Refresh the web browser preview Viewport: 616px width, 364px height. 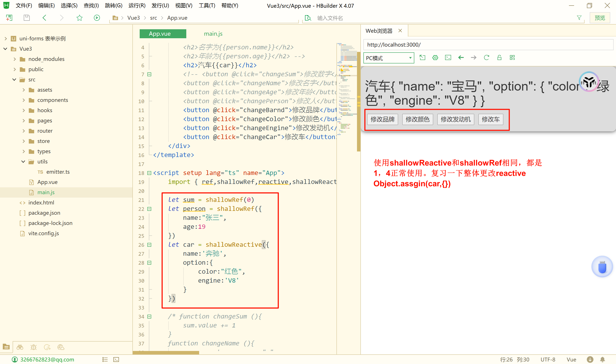click(x=486, y=58)
